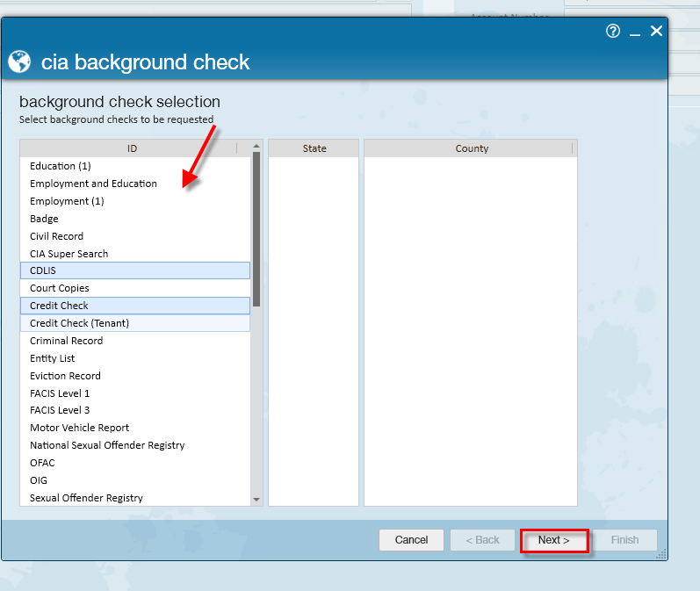
Task: Select National Sexual Offender Registry
Action: click(x=135, y=445)
